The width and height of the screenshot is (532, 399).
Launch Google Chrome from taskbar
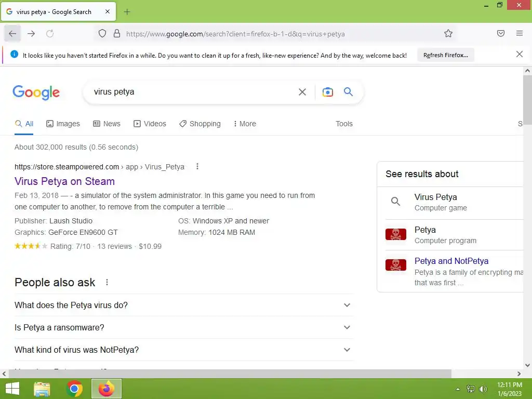74,389
